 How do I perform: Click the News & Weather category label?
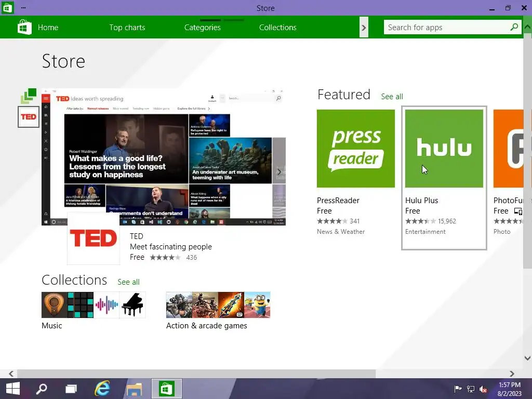point(341,232)
